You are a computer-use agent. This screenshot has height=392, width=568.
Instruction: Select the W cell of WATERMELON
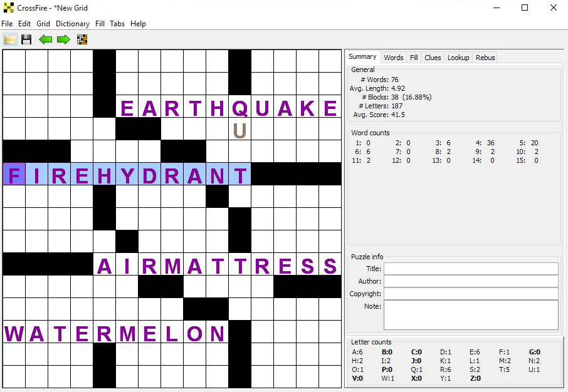(x=14, y=333)
